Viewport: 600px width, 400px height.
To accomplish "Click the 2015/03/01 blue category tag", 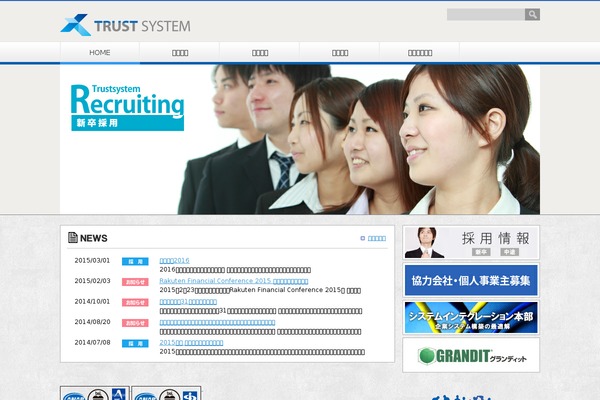I will click(135, 261).
